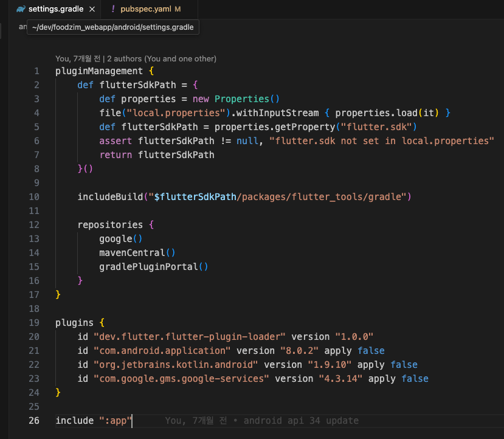This screenshot has height=439, width=504.
Task: Click version "1.9.10" on line 22
Action: pos(330,365)
